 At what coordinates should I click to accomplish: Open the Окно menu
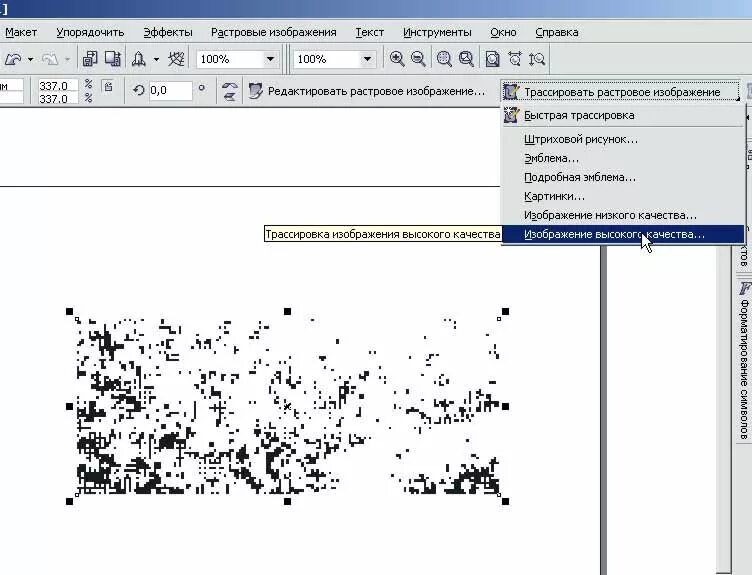[x=503, y=32]
